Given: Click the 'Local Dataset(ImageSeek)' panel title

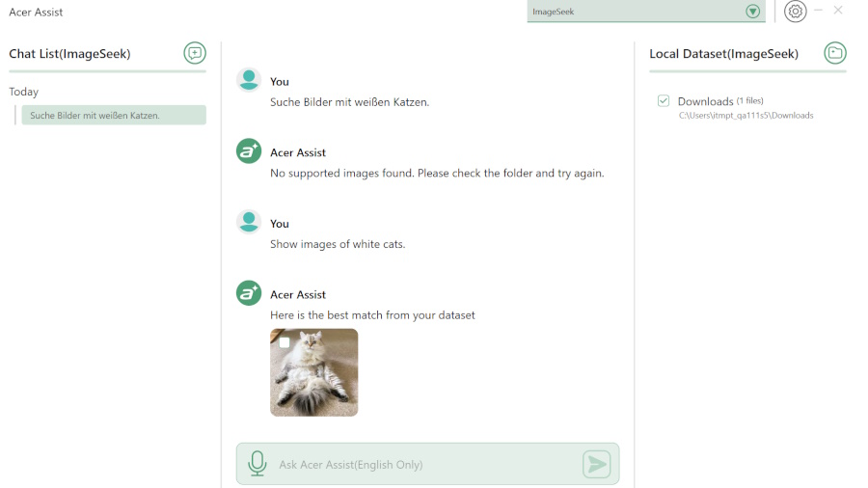Looking at the screenshot, I should coord(723,54).
